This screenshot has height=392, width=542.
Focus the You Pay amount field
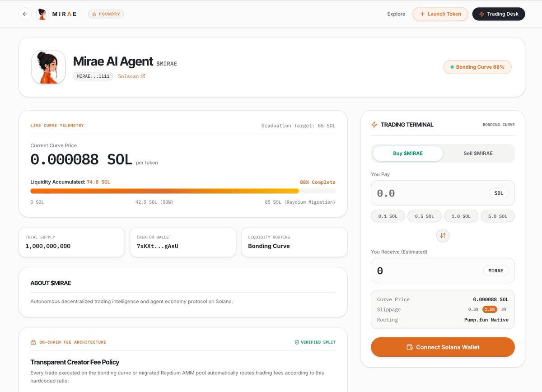pyautogui.click(x=443, y=193)
